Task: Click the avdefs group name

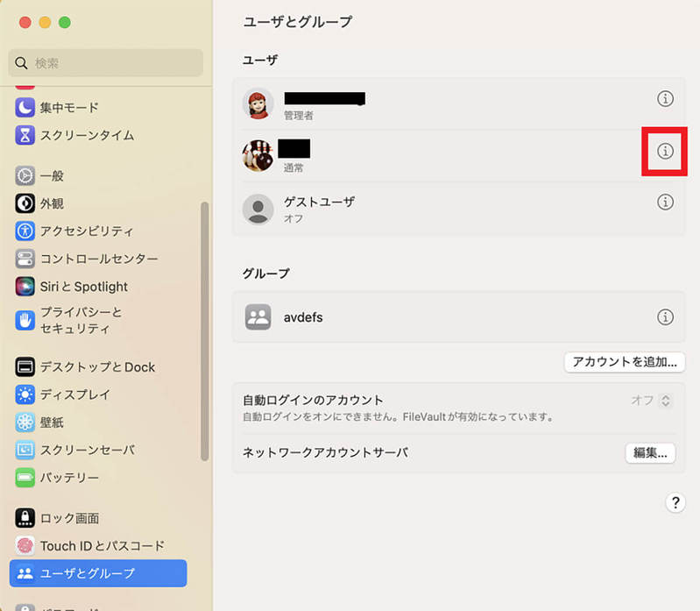Action: (x=303, y=317)
